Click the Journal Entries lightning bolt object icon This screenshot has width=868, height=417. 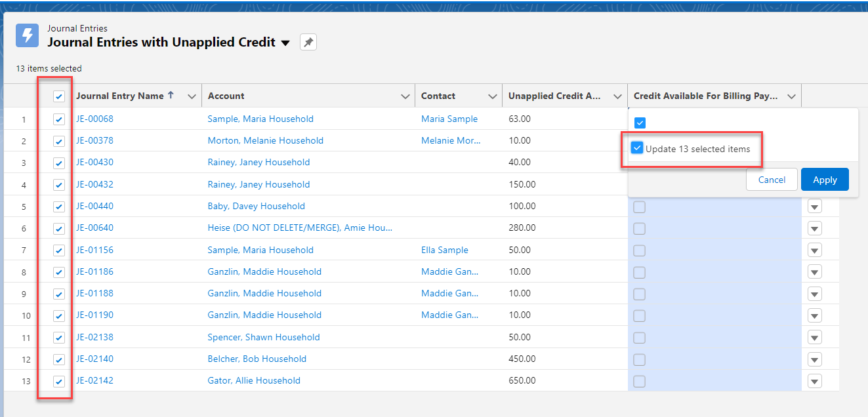(27, 35)
